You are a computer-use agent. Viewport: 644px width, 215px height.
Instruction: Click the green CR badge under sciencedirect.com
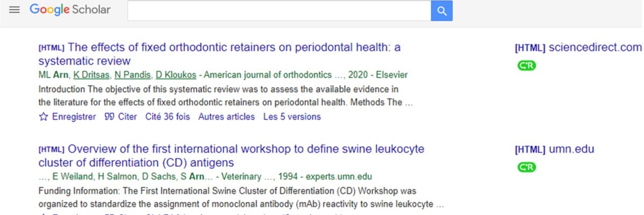[x=526, y=66]
